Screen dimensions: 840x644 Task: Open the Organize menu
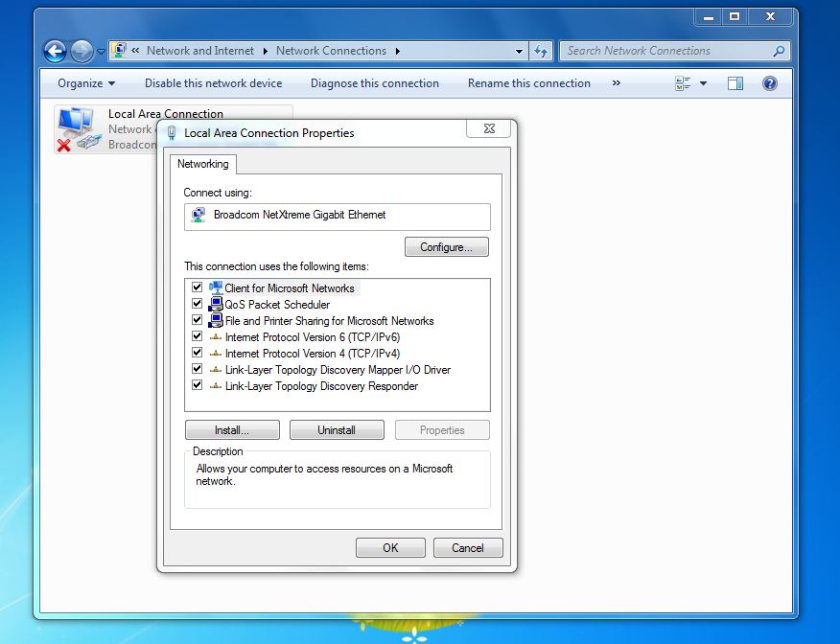(85, 83)
